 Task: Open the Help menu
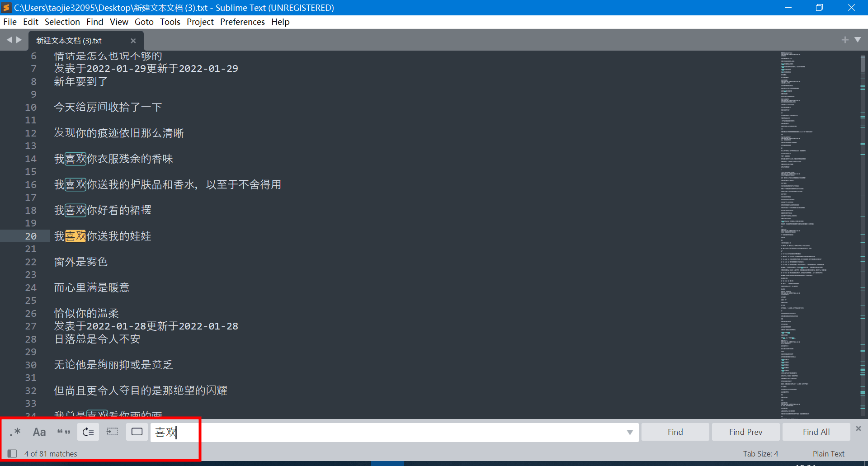(280, 22)
